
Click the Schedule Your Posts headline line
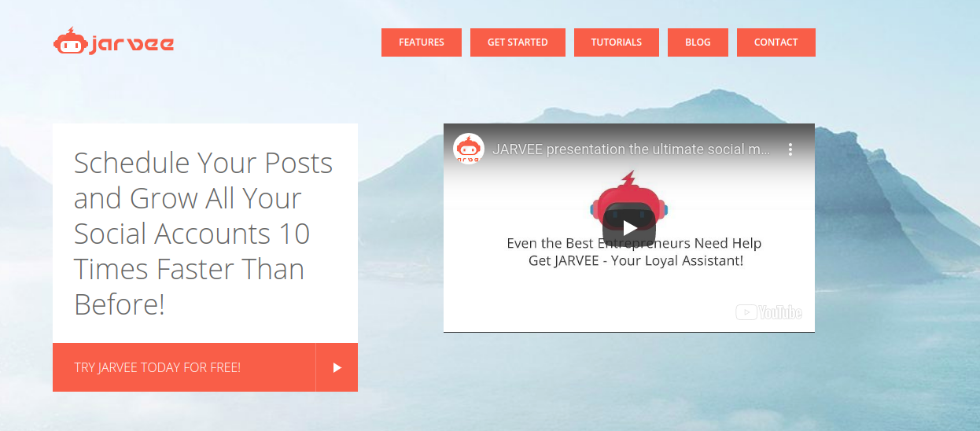pos(204,163)
